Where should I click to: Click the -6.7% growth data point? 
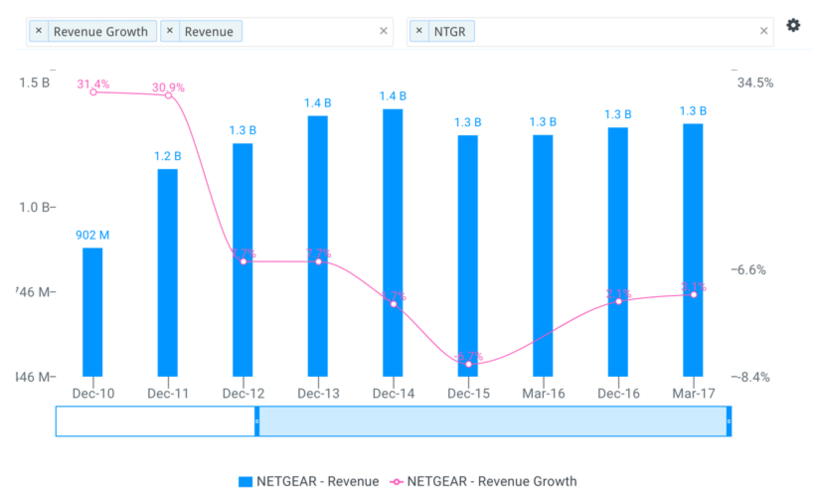pos(468,364)
